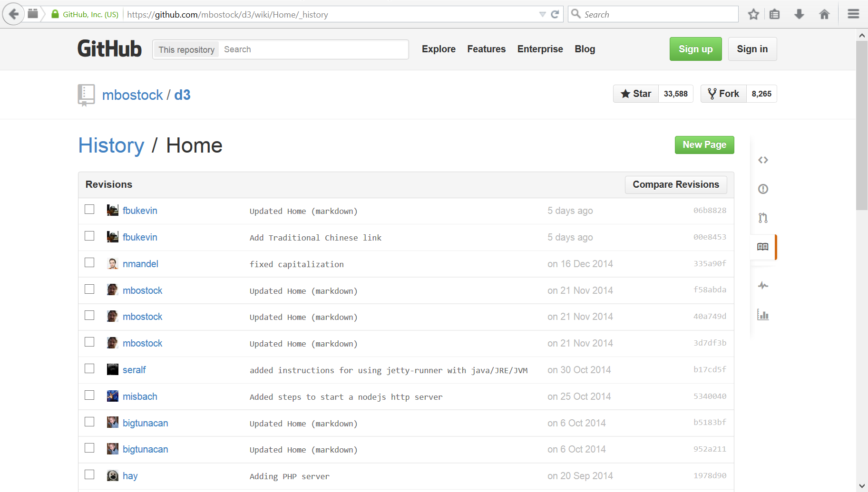Click the Sign in button
Image resolution: width=868 pixels, height=492 pixels.
click(x=752, y=49)
